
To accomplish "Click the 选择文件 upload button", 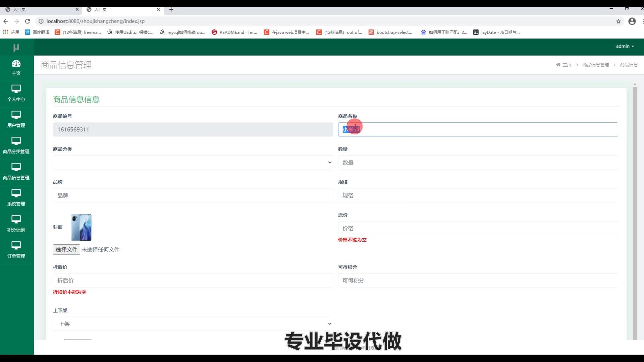I will pos(66,250).
